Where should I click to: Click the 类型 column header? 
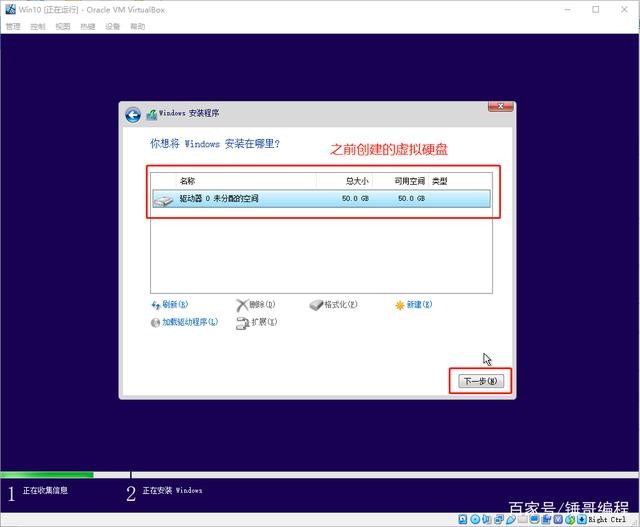point(440,181)
